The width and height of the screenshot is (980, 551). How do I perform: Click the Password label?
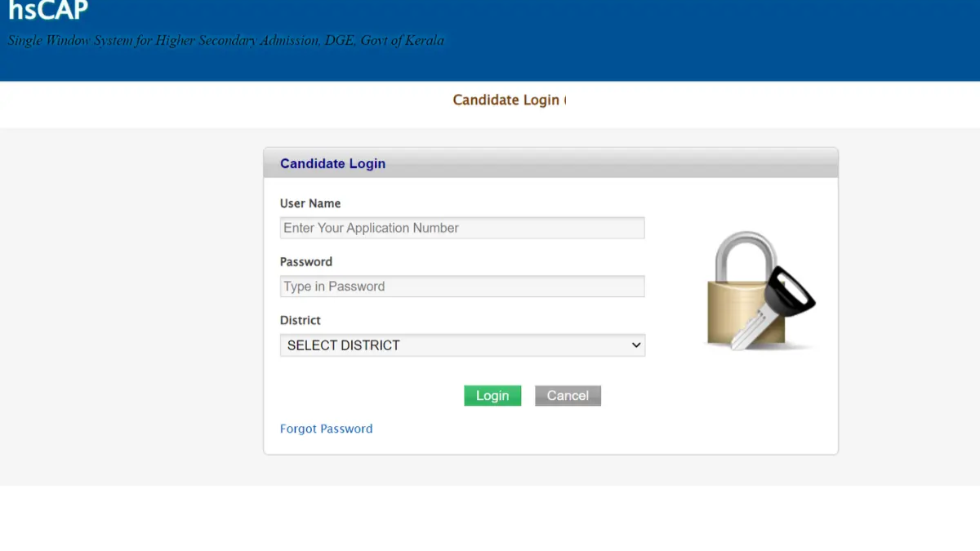click(306, 262)
